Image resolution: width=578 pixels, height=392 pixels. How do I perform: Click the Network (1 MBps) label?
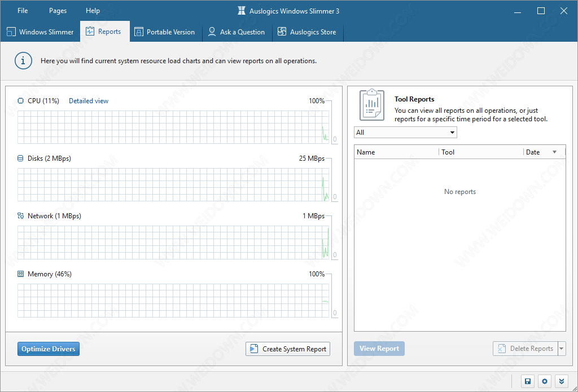pyautogui.click(x=54, y=216)
